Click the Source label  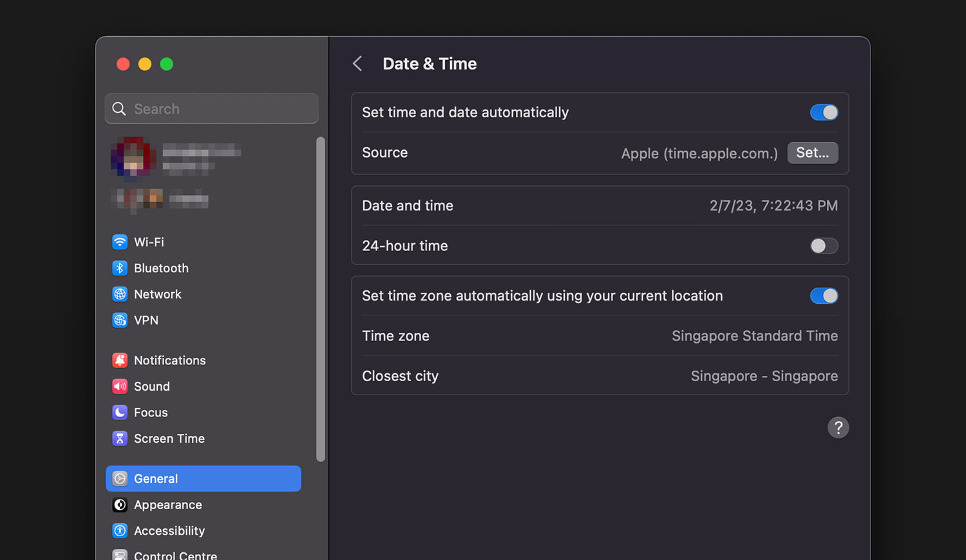pyautogui.click(x=384, y=153)
